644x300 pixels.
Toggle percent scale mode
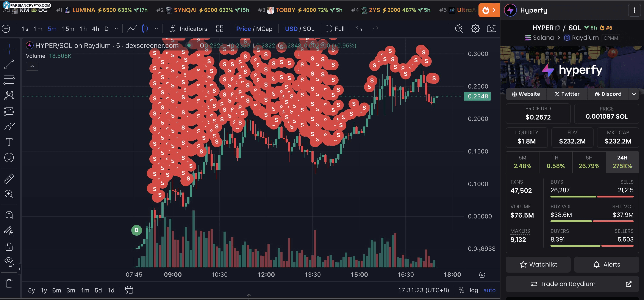[461, 290]
